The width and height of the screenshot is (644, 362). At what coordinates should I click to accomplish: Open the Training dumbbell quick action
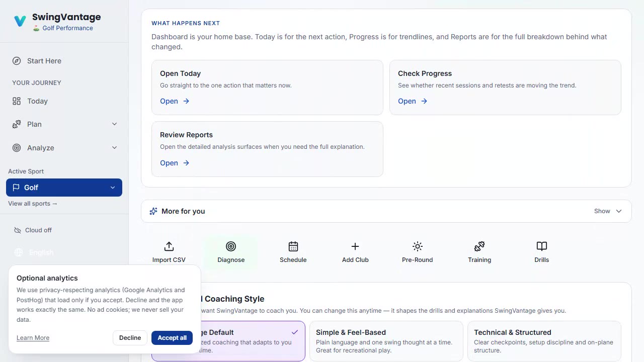coord(479,252)
